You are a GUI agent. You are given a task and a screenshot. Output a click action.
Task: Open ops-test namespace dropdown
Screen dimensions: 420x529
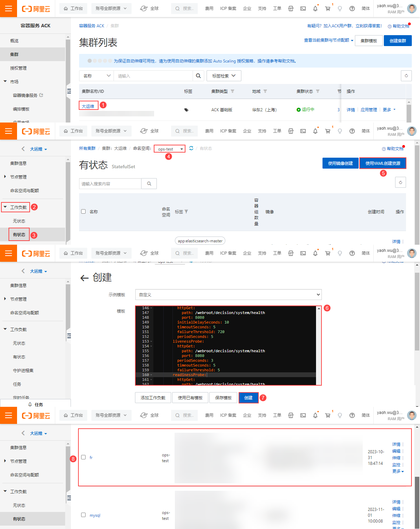pos(170,149)
